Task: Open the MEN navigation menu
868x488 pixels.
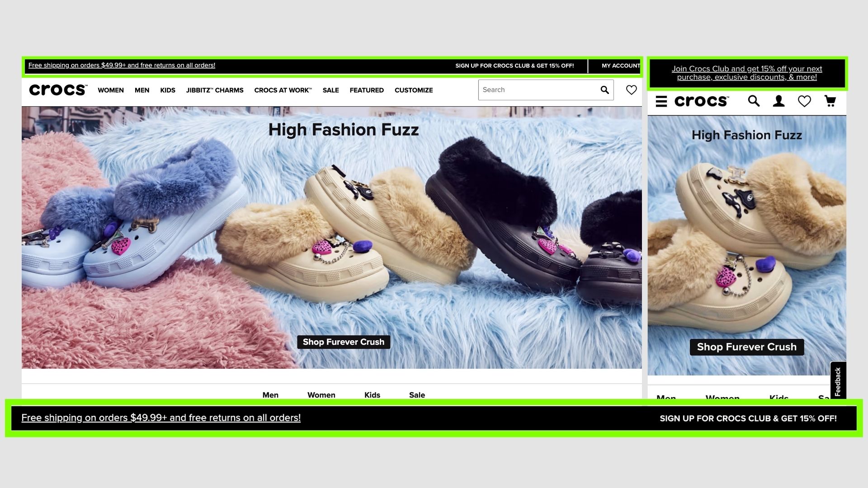Action: tap(142, 90)
